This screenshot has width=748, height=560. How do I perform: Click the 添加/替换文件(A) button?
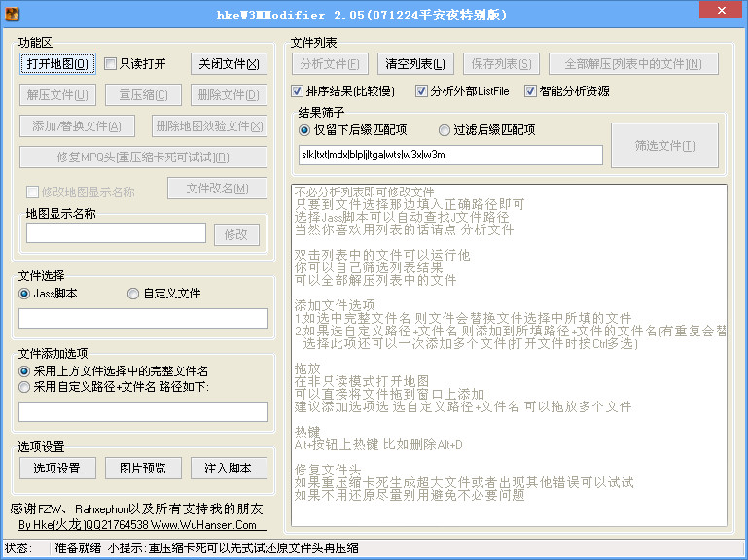[77, 126]
